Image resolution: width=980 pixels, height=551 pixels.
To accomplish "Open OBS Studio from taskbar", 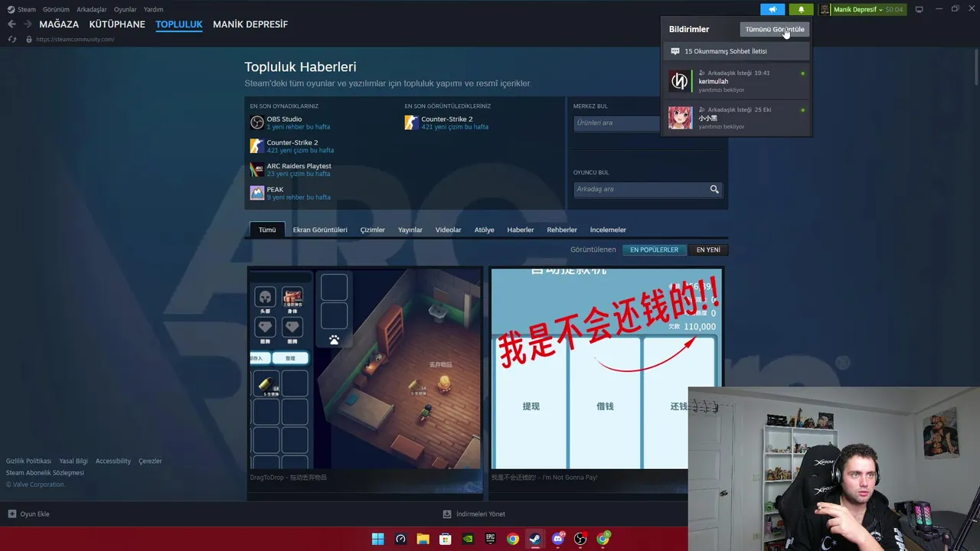I will point(580,539).
